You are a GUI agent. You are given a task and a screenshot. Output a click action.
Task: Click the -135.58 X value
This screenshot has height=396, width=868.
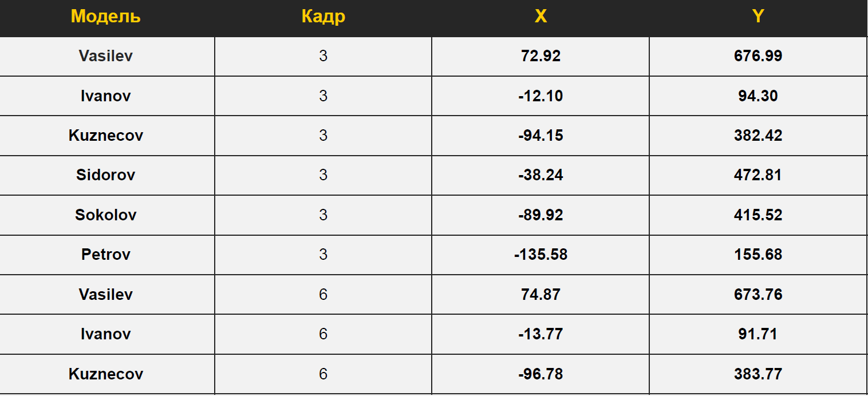tap(540, 255)
